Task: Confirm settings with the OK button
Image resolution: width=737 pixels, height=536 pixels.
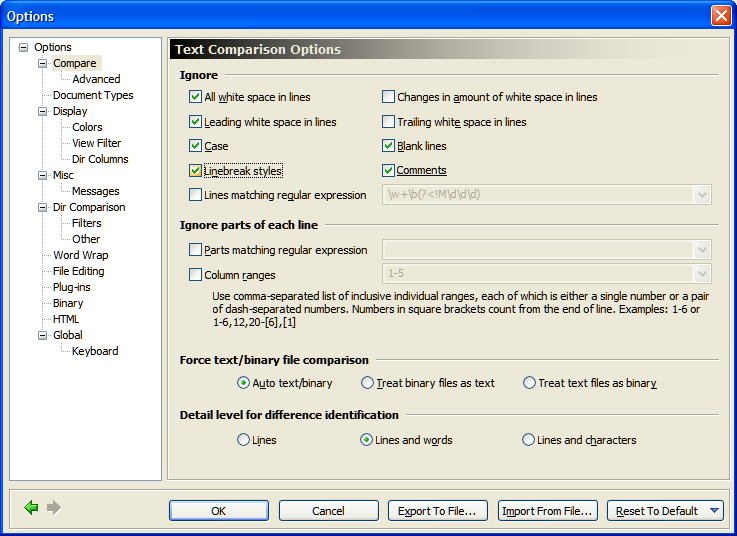Action: pos(219,511)
